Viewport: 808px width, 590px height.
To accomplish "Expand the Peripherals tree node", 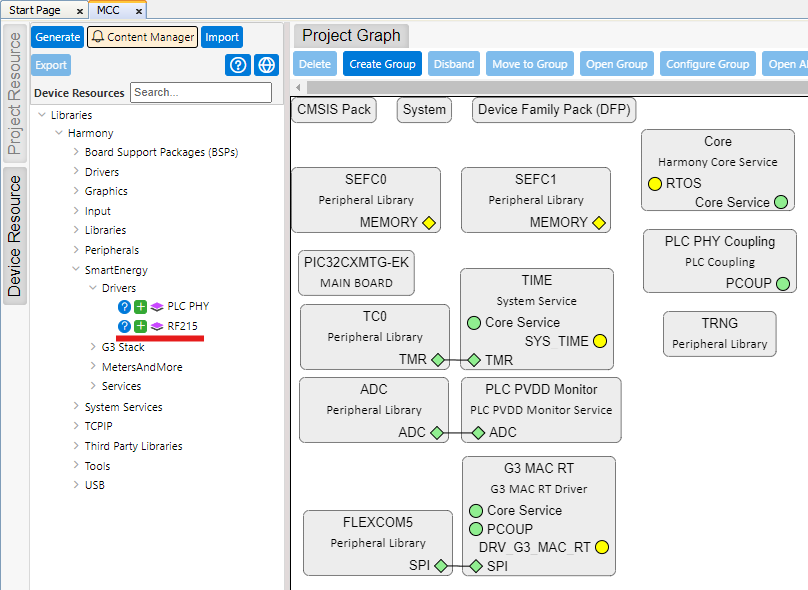I will pos(76,250).
